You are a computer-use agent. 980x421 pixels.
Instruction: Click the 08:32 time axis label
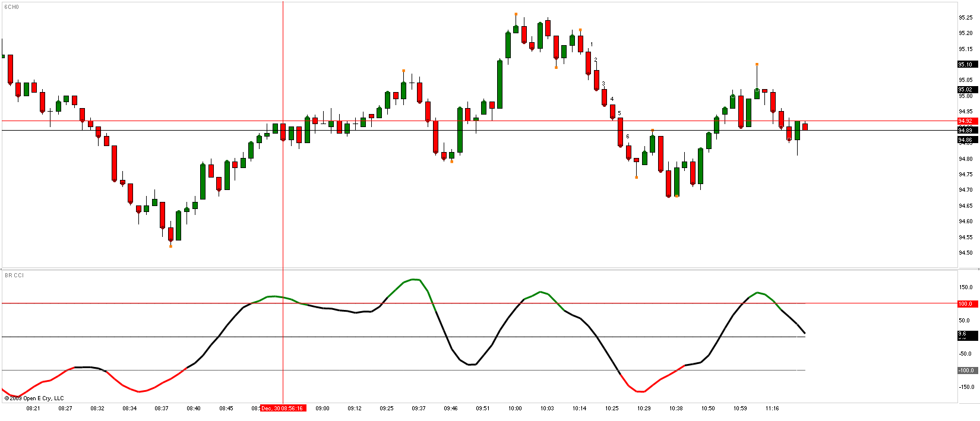click(x=97, y=409)
